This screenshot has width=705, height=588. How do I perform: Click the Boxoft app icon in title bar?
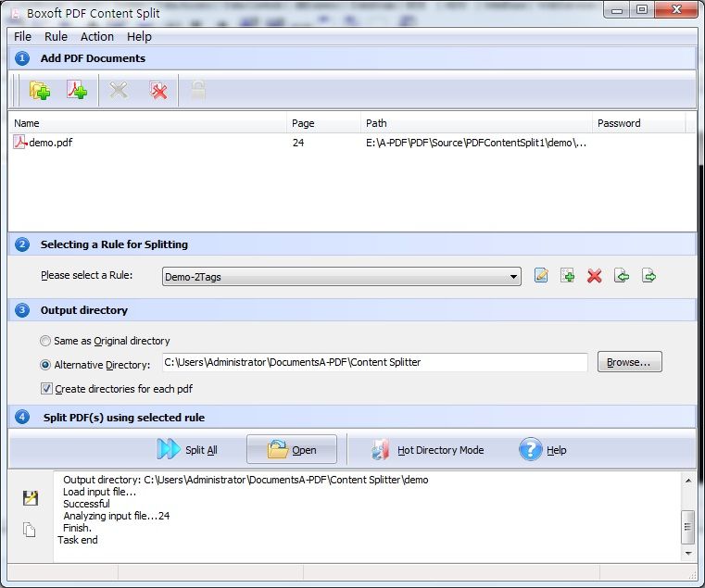pos(16,14)
